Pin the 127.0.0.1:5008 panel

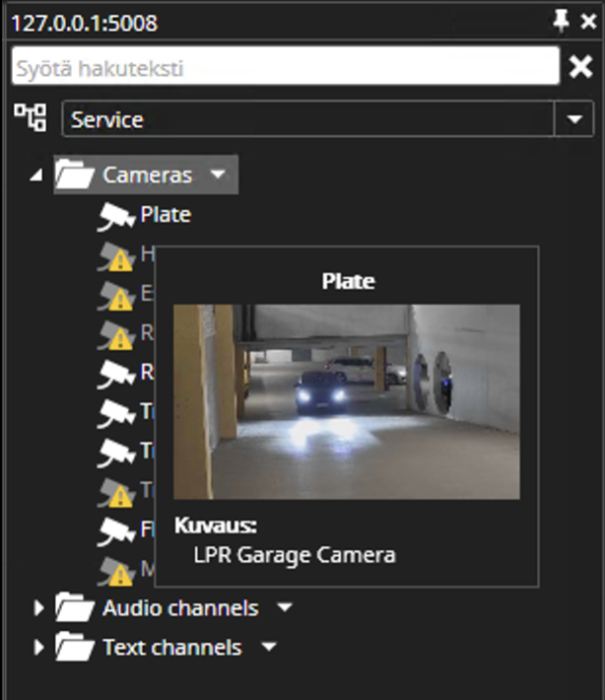tap(561, 21)
